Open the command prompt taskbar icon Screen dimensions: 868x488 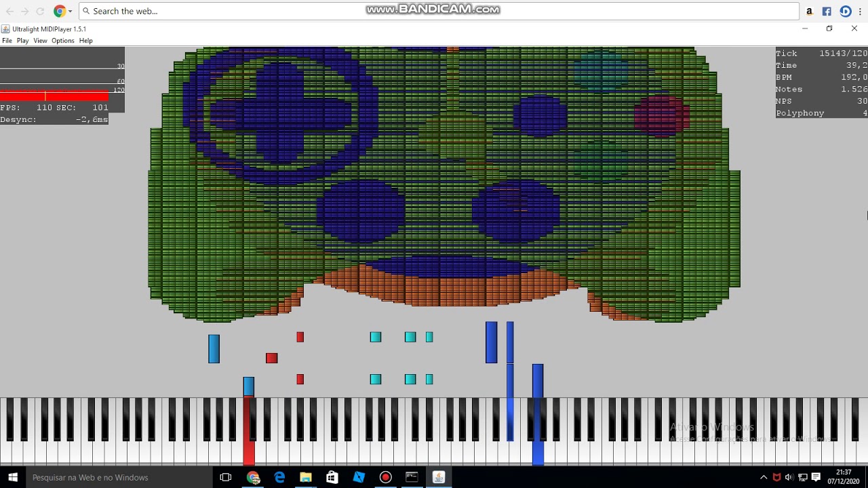pos(412,477)
